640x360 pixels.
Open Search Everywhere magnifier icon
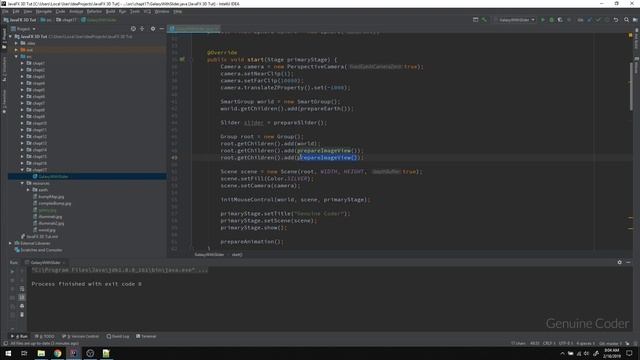point(627,20)
